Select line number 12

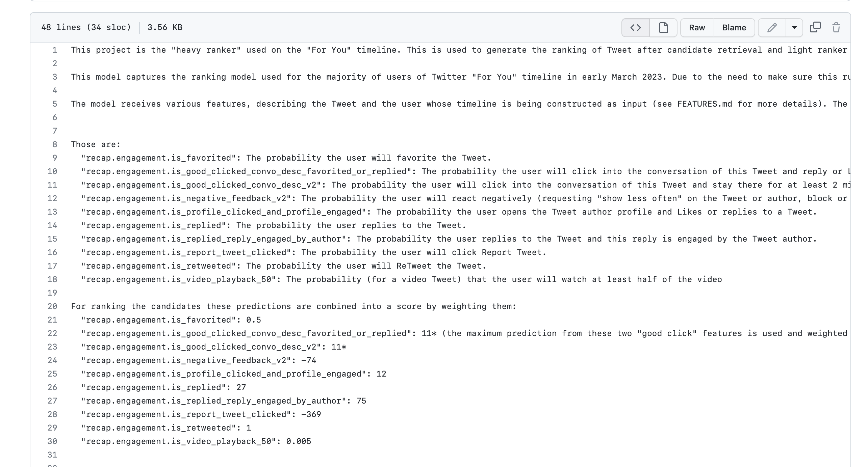52,198
